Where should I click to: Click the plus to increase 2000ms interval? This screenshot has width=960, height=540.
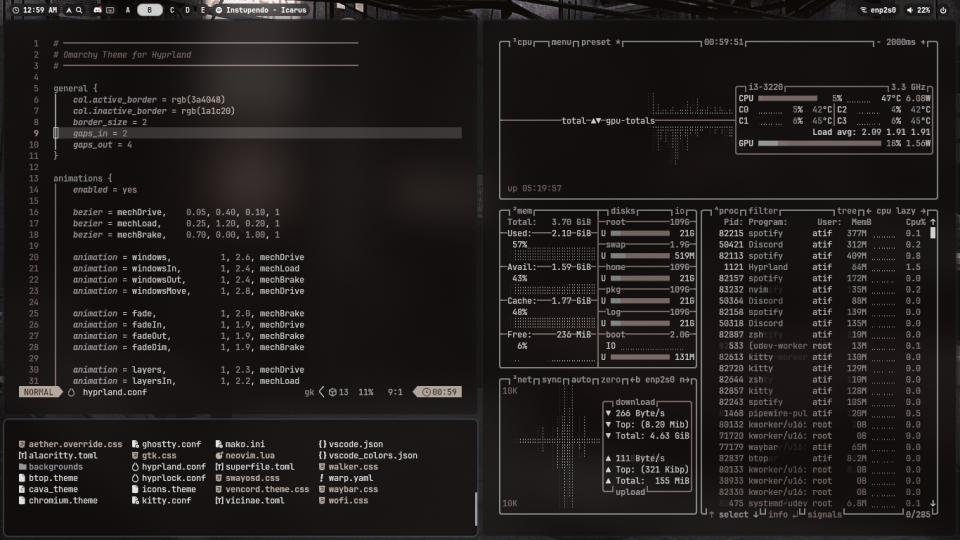(x=924, y=43)
